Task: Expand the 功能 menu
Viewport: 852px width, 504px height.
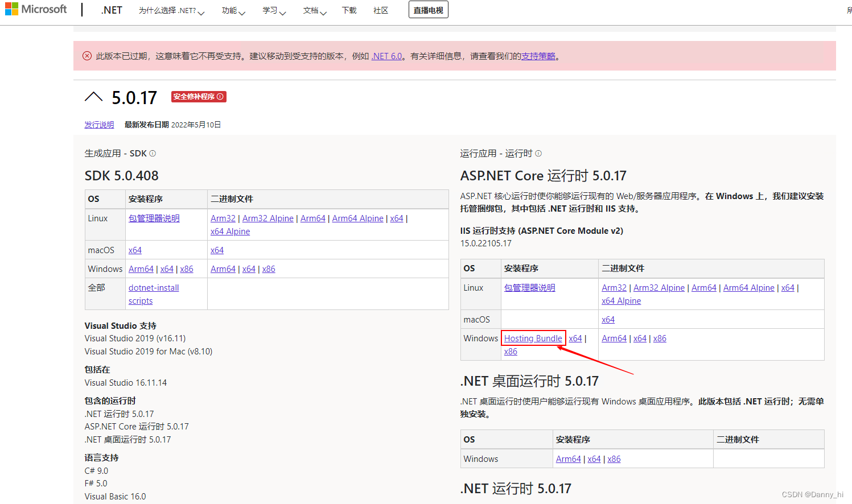Action: pyautogui.click(x=233, y=10)
